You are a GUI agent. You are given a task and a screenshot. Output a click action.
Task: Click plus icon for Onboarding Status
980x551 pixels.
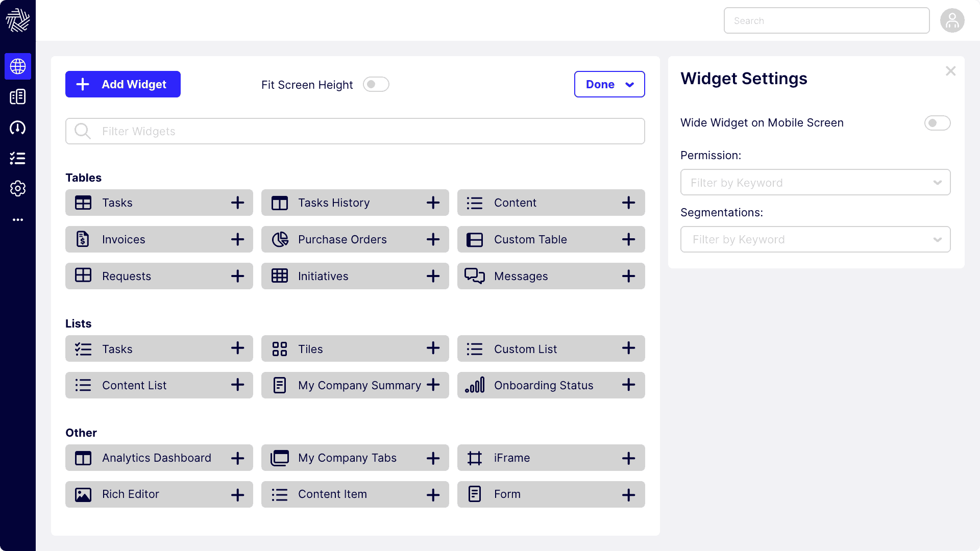pyautogui.click(x=628, y=385)
